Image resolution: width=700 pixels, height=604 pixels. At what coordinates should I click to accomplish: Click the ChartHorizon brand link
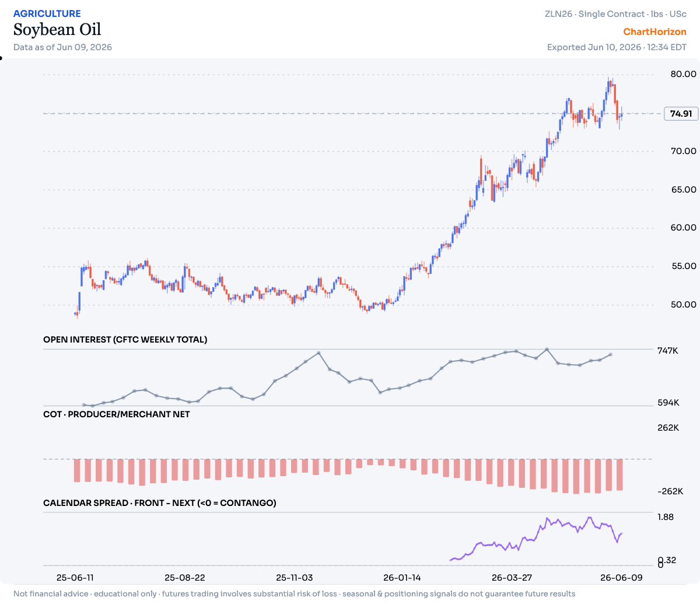pyautogui.click(x=654, y=32)
